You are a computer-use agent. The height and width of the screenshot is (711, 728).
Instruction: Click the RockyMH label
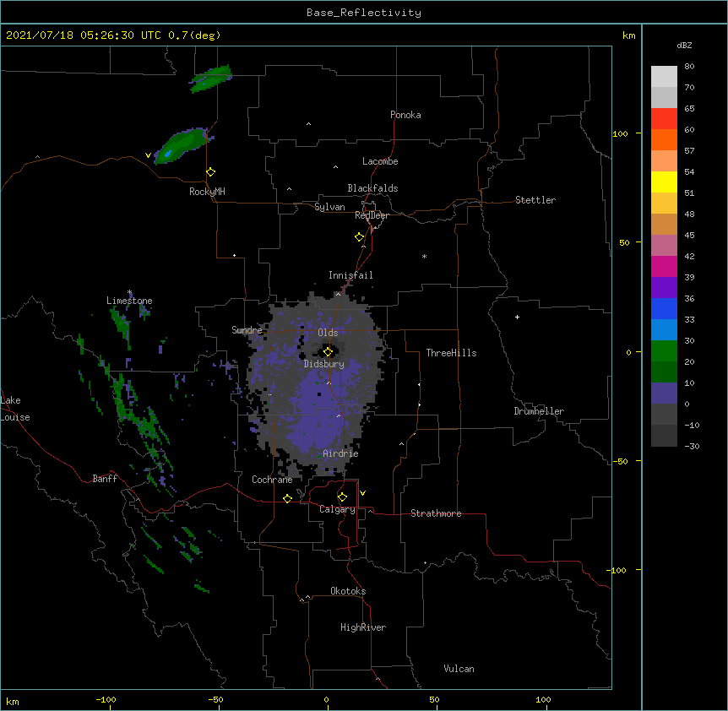point(207,192)
